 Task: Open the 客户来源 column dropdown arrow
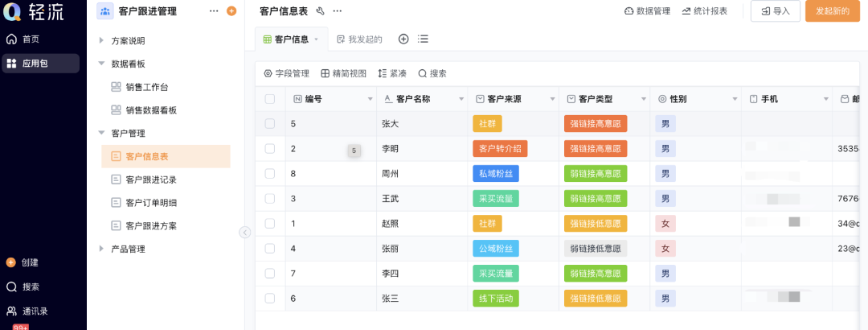click(553, 99)
